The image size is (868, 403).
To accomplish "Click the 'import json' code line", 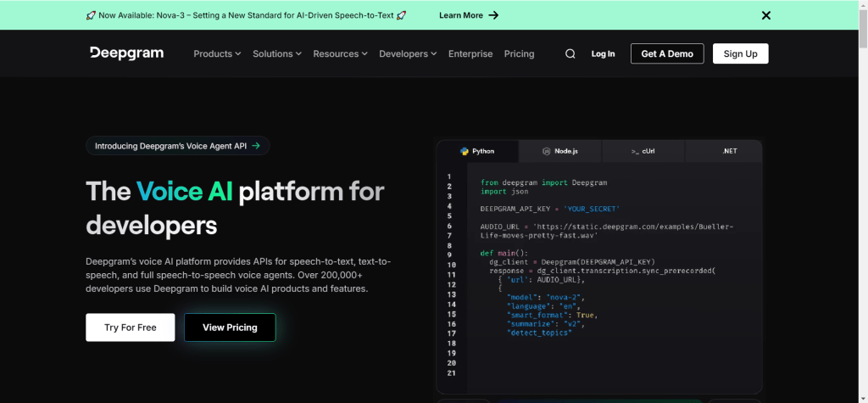I will (504, 191).
